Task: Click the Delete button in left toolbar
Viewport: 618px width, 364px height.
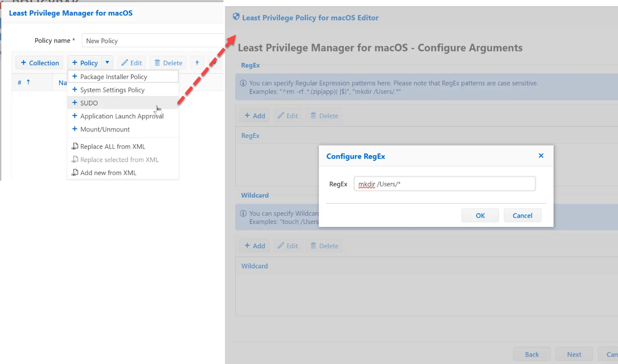Action: 168,63
